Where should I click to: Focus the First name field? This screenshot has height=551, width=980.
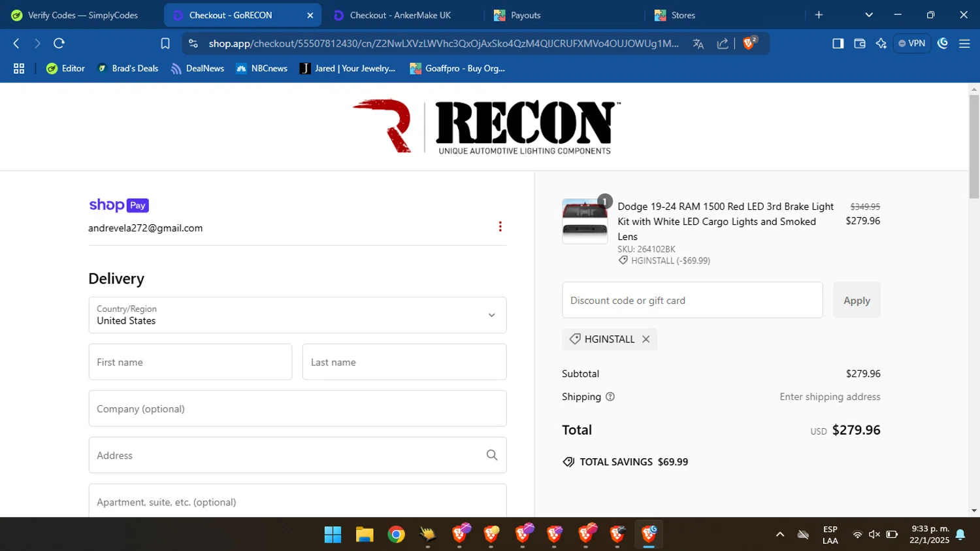click(x=190, y=362)
